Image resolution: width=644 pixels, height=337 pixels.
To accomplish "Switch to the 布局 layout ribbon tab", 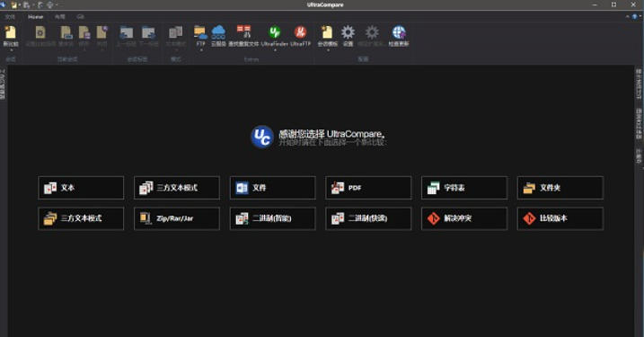I will pos(60,16).
